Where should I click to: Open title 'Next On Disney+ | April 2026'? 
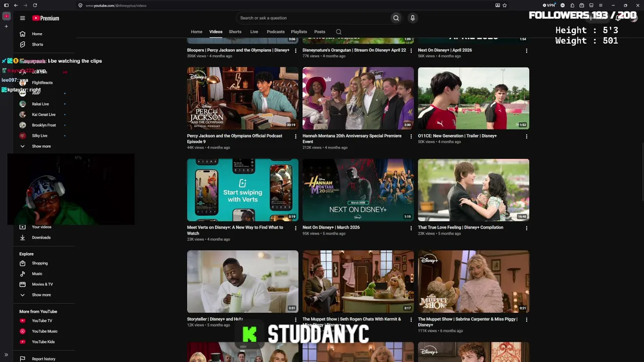tap(445, 50)
